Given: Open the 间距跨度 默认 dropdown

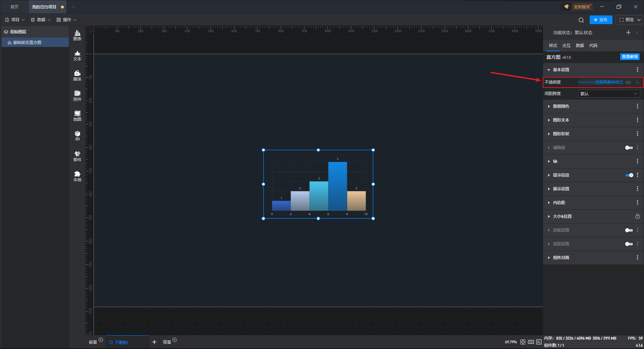Looking at the screenshot, I should coord(609,94).
